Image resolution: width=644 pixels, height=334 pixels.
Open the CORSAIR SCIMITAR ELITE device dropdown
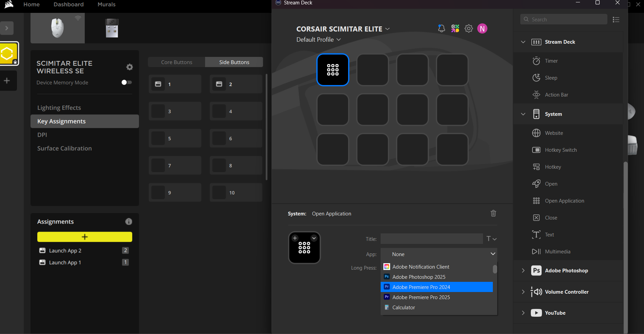343,29
